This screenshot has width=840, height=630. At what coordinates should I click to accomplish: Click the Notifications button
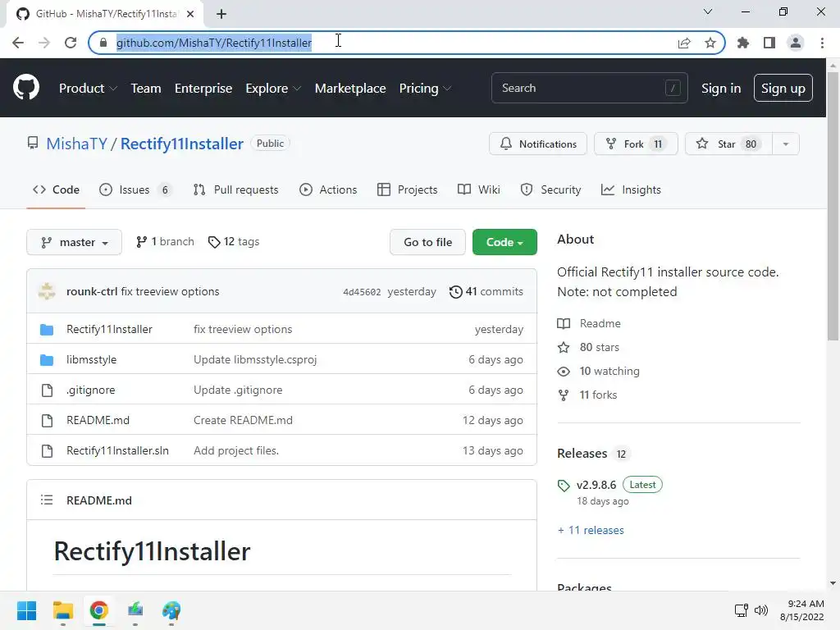538,144
